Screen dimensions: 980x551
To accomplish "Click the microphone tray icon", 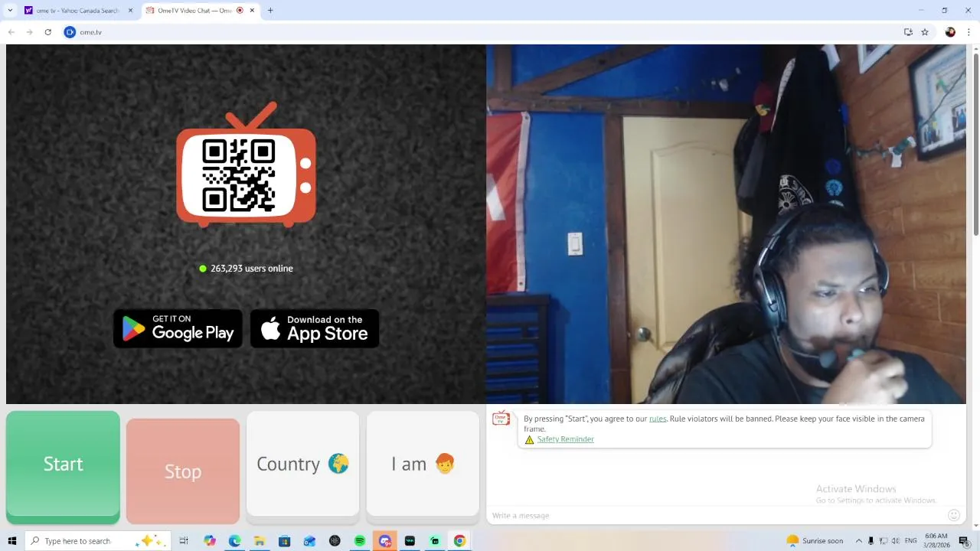I will click(871, 541).
